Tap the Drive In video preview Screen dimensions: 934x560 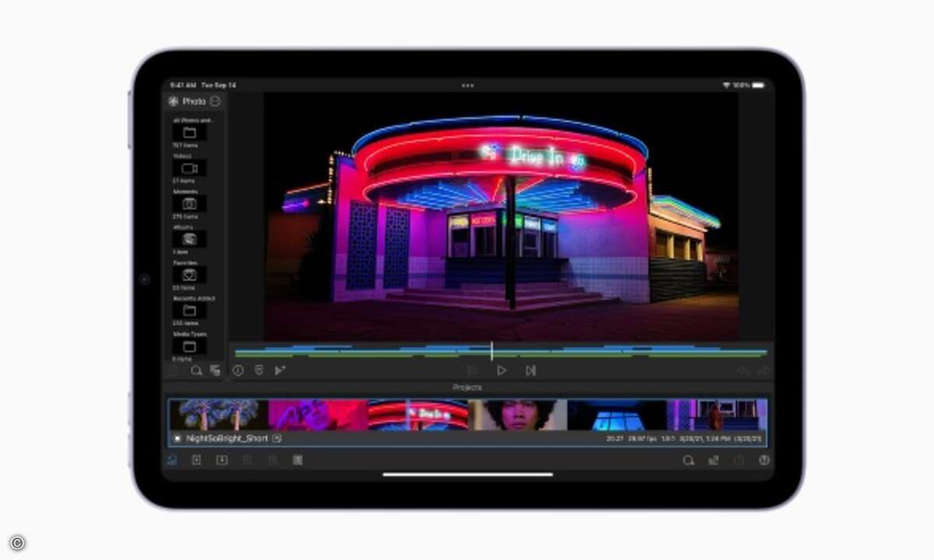(x=501, y=216)
